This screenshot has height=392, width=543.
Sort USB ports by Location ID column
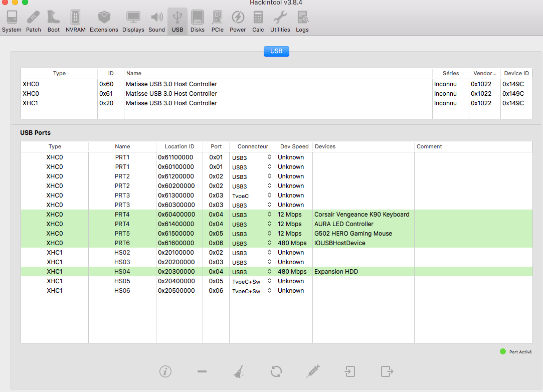[x=179, y=146]
